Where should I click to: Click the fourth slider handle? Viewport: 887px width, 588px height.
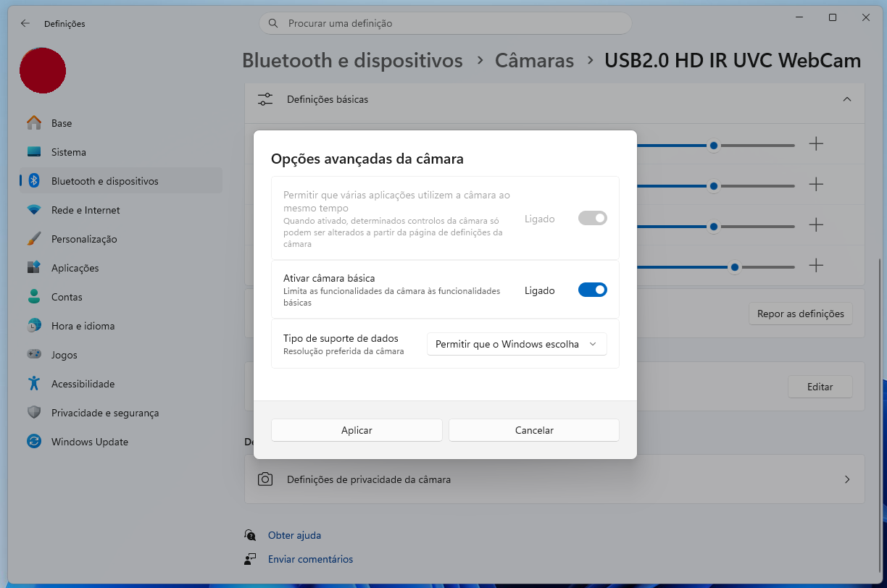click(735, 267)
